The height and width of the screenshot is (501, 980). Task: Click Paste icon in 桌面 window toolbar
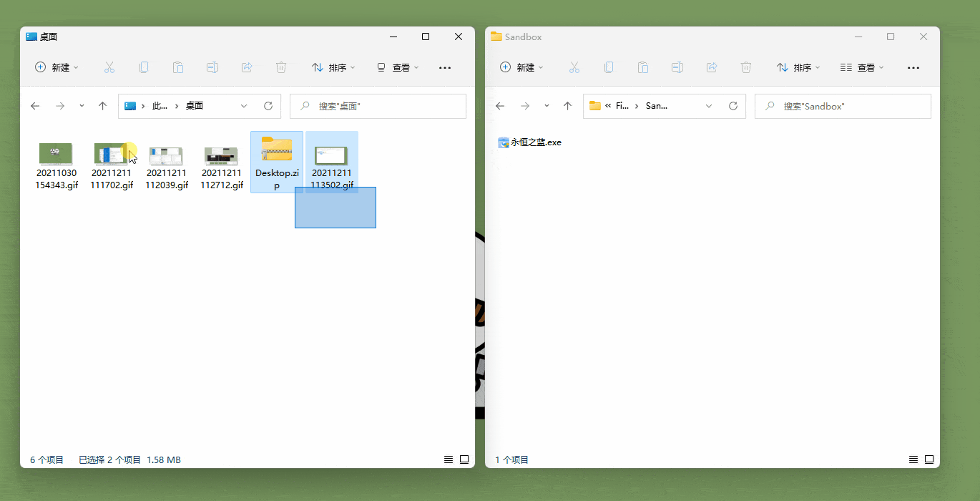point(178,67)
